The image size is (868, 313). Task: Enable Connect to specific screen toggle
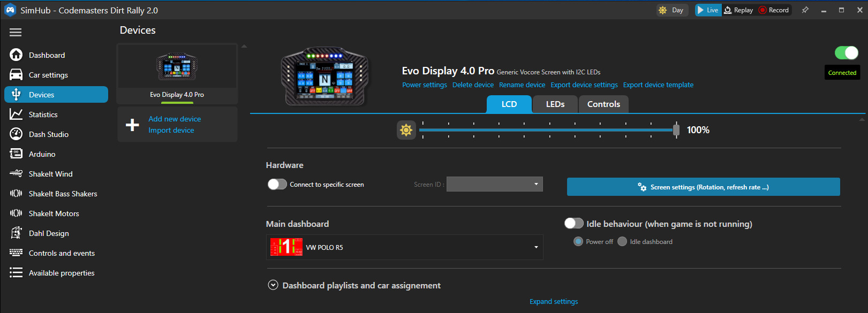tap(277, 184)
